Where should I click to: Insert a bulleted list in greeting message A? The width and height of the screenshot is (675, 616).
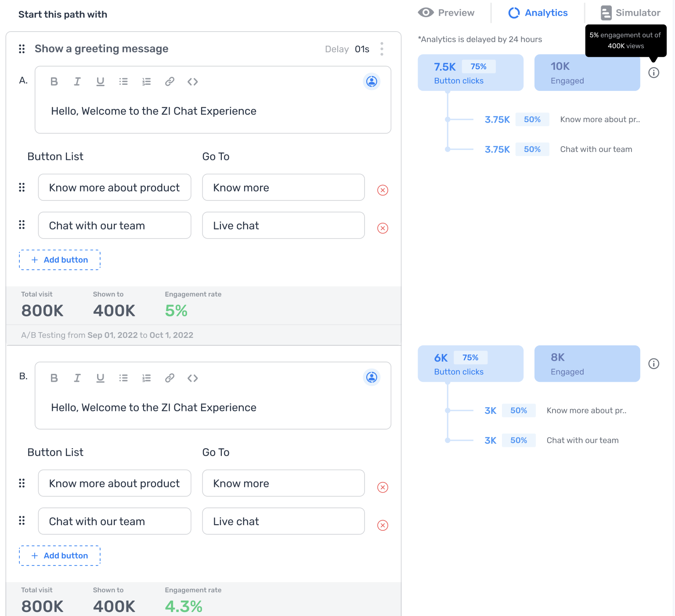tap(123, 81)
